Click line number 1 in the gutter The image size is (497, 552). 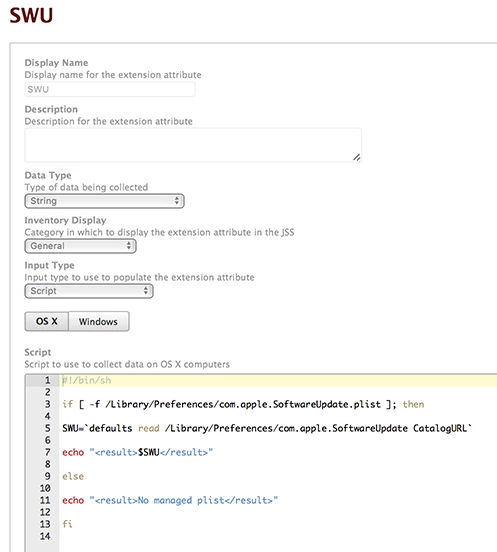tap(47, 380)
